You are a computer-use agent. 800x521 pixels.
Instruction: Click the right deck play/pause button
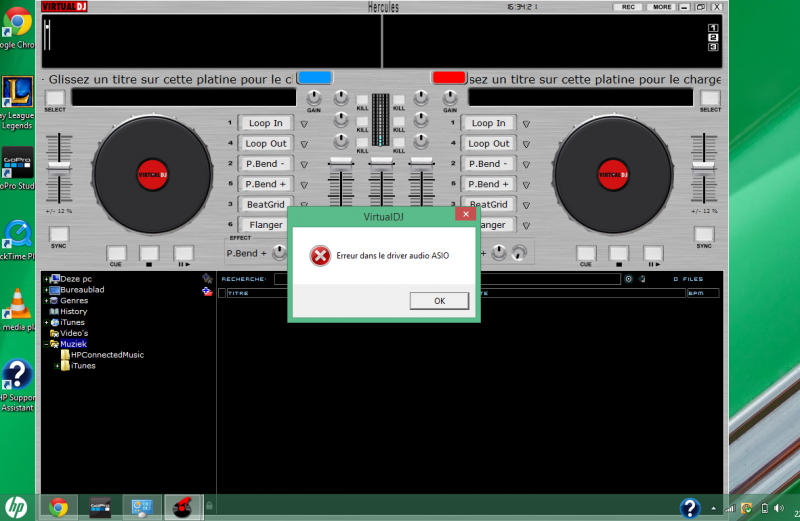[653, 253]
